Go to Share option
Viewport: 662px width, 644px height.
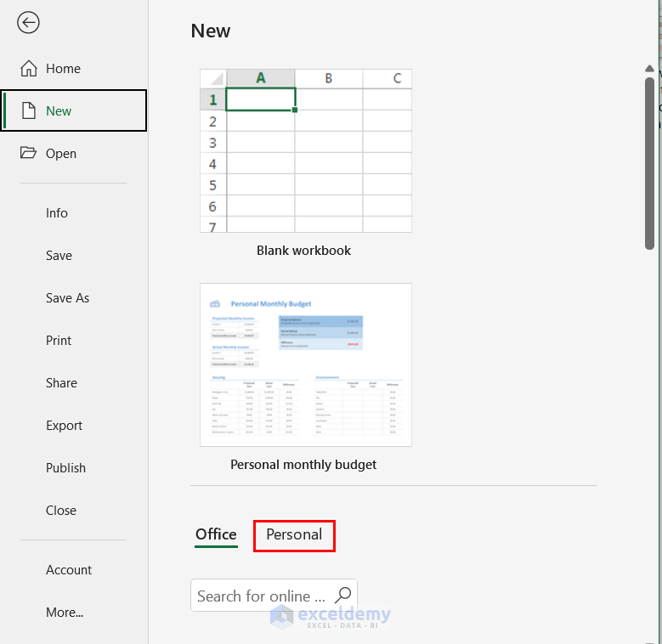61,383
